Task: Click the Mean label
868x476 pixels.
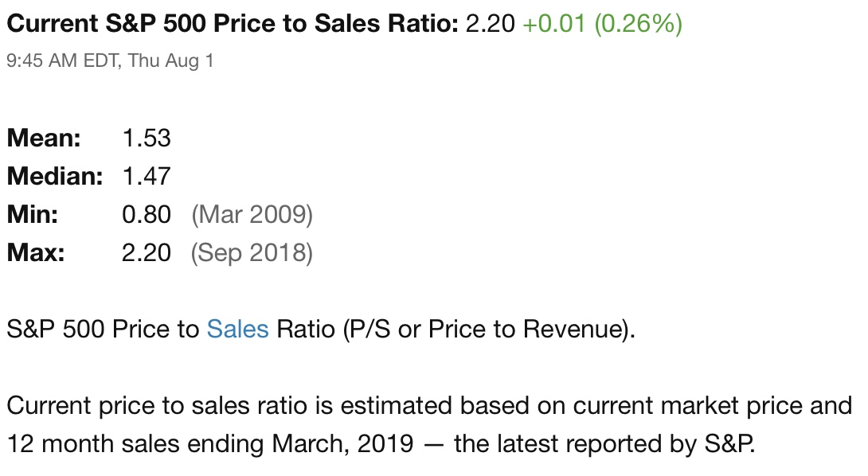Action: (44, 138)
